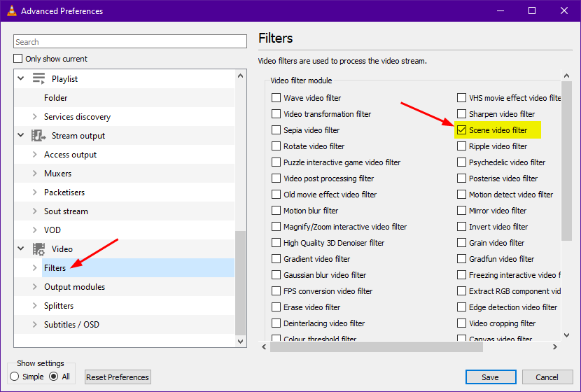The image size is (581, 392).
Task: Click the VLC cone icon in title bar
Action: 10,11
